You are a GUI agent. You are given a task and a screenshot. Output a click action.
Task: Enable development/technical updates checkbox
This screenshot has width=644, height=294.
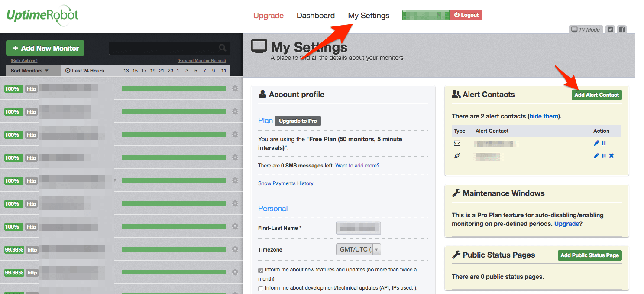click(261, 288)
